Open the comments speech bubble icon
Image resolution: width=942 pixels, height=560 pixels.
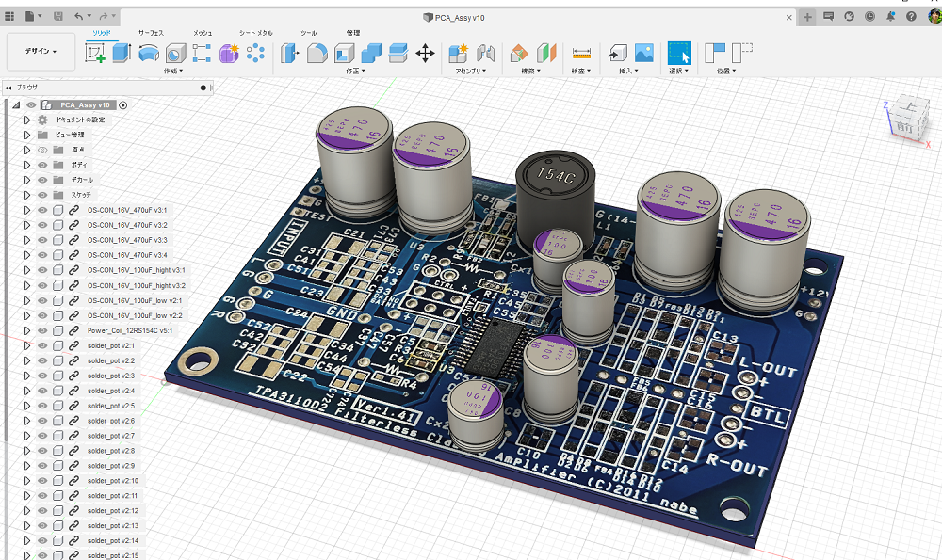pyautogui.click(x=828, y=17)
